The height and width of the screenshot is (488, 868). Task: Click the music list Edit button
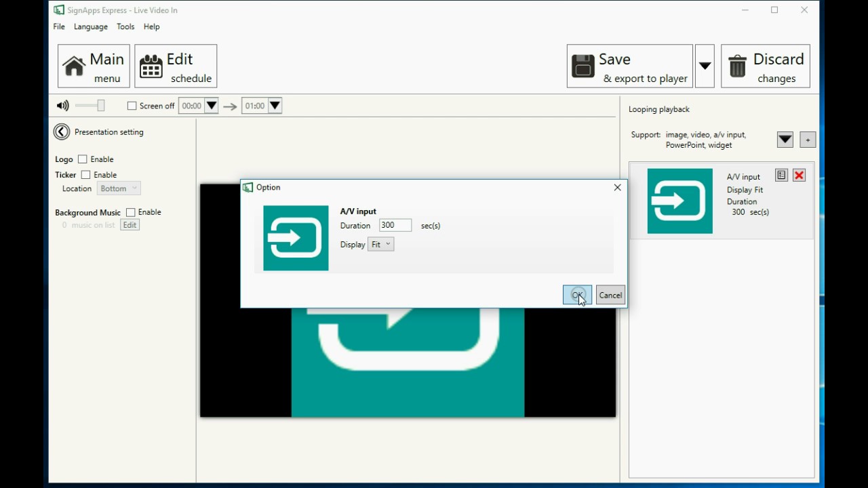click(130, 225)
